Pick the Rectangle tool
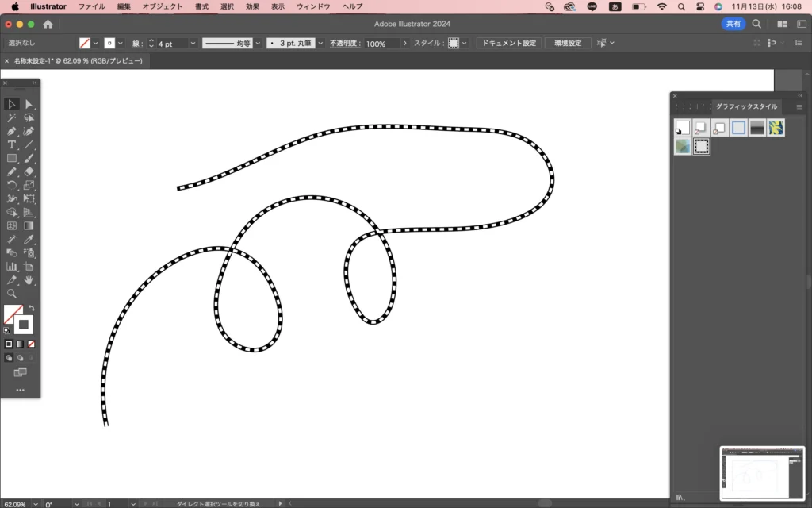 (12, 158)
